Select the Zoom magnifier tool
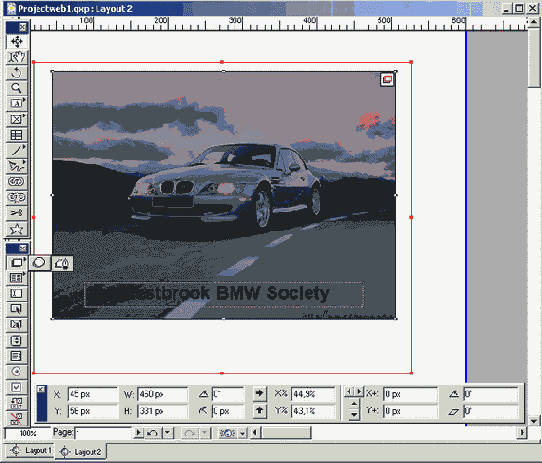The height and width of the screenshot is (463, 542). 16,88
